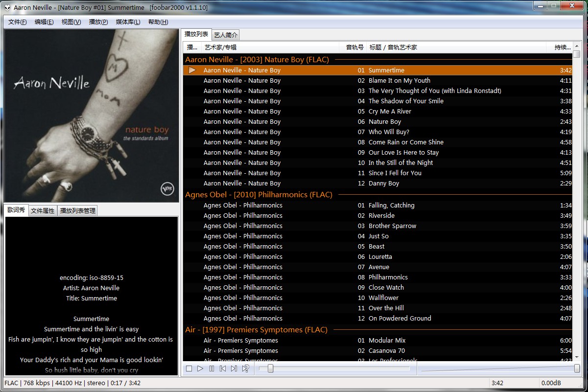Screen dimensions: 588x392
Task: Select The Shadow of Your Smile track
Action: (x=378, y=101)
